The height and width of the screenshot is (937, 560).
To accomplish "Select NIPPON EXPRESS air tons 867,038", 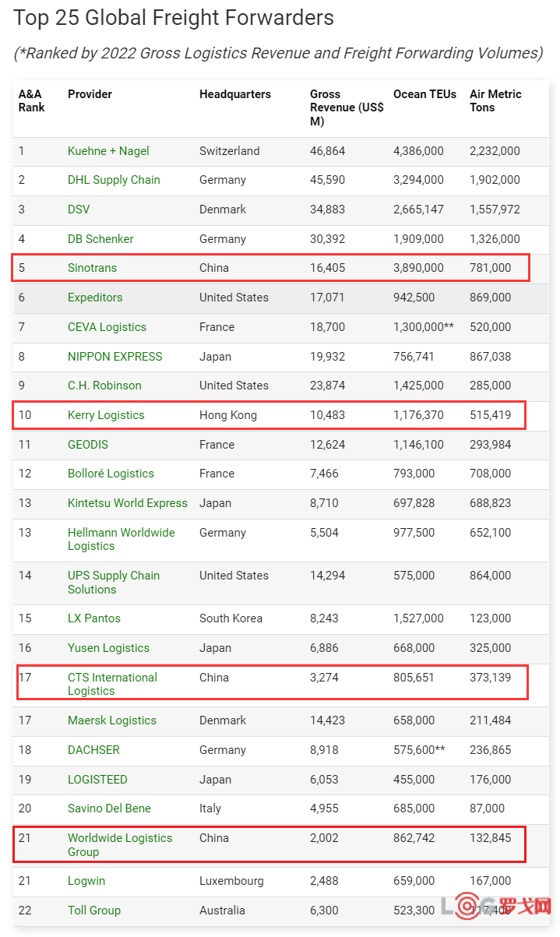I will pos(491,357).
